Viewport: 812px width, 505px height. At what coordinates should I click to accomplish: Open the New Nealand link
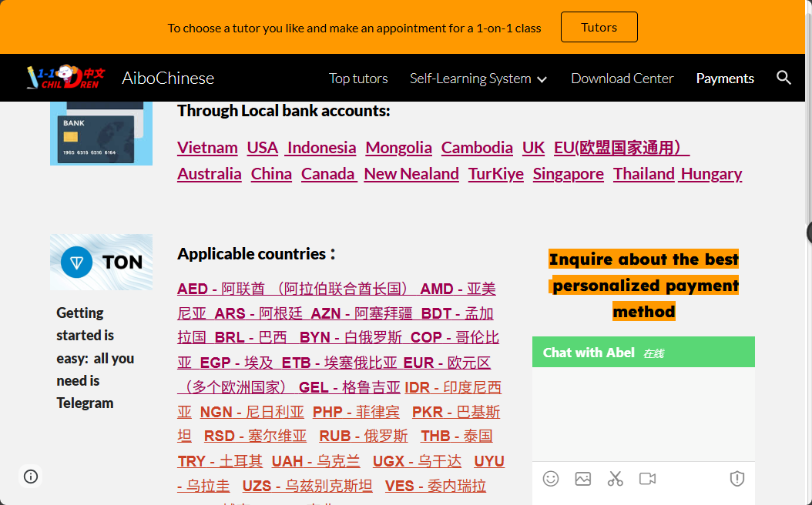(x=411, y=174)
